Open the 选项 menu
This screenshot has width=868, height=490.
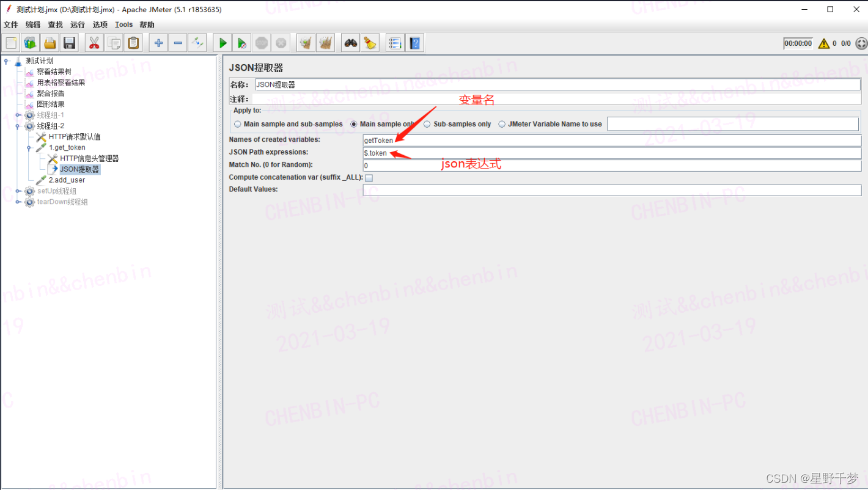click(x=100, y=25)
